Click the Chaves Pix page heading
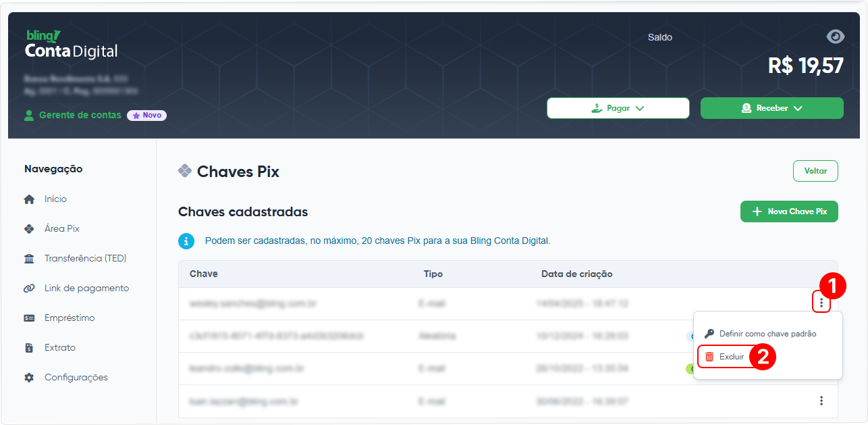 coord(238,172)
